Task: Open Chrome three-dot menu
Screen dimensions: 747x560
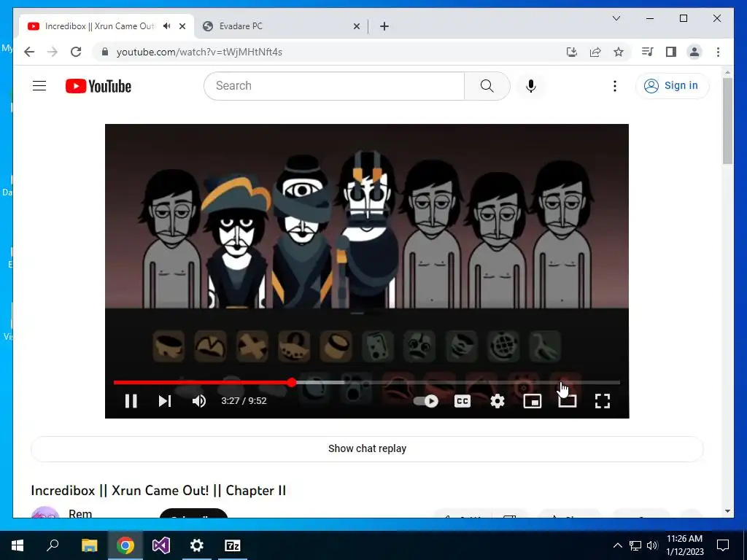Action: (x=718, y=52)
